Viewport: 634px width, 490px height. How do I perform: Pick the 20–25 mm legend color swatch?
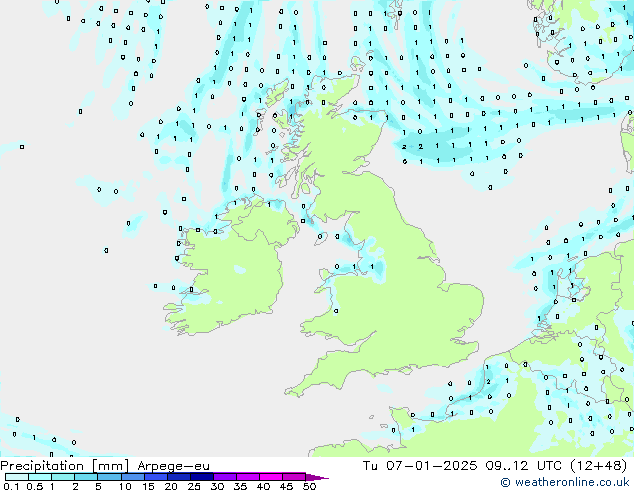tap(178, 477)
